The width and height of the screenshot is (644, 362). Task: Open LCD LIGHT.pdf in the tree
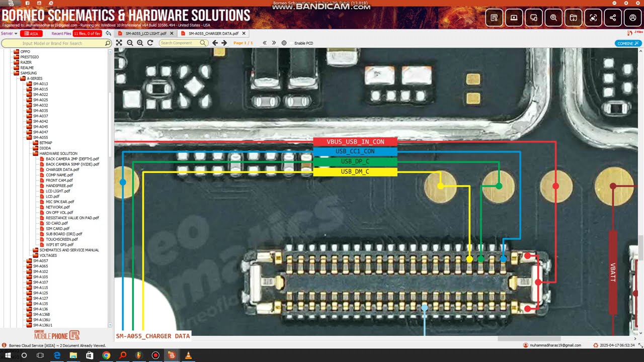click(58, 191)
